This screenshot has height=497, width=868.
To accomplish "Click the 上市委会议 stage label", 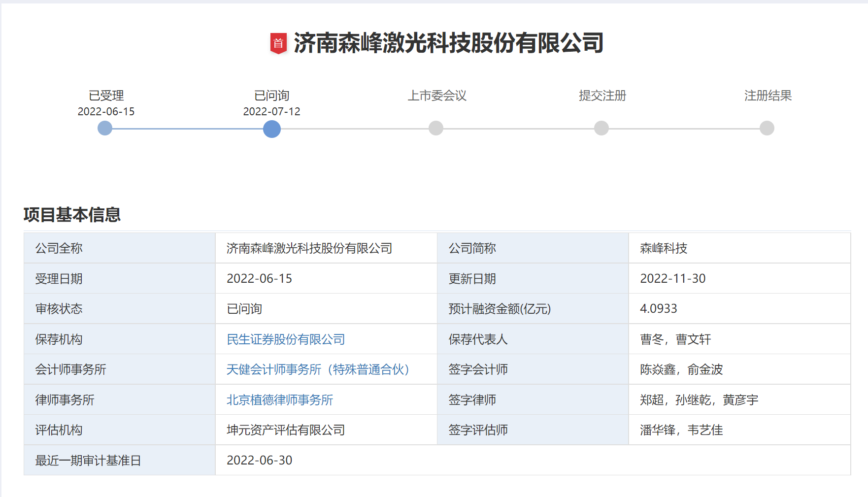I will [x=437, y=96].
